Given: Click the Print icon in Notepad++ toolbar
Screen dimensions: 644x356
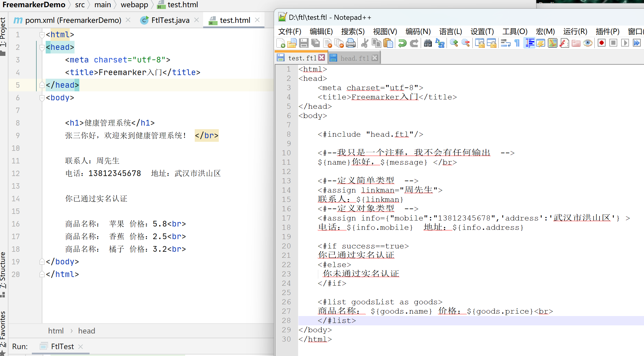Looking at the screenshot, I should (351, 43).
